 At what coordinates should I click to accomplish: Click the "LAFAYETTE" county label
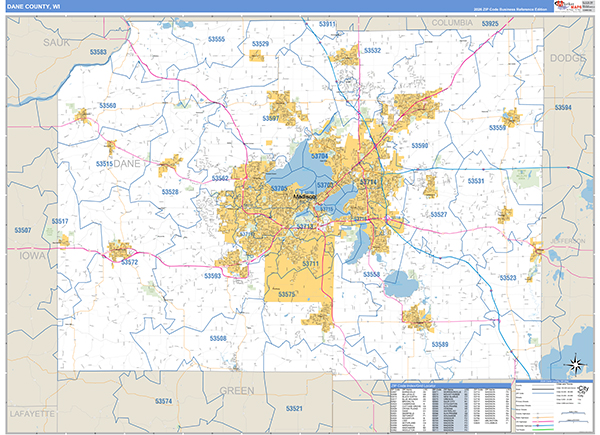coord(32,414)
